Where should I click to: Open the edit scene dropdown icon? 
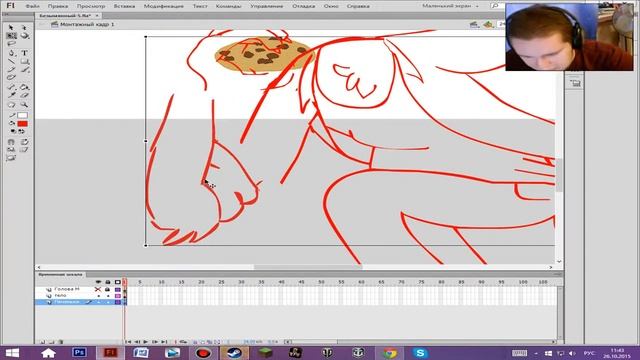coord(474,24)
